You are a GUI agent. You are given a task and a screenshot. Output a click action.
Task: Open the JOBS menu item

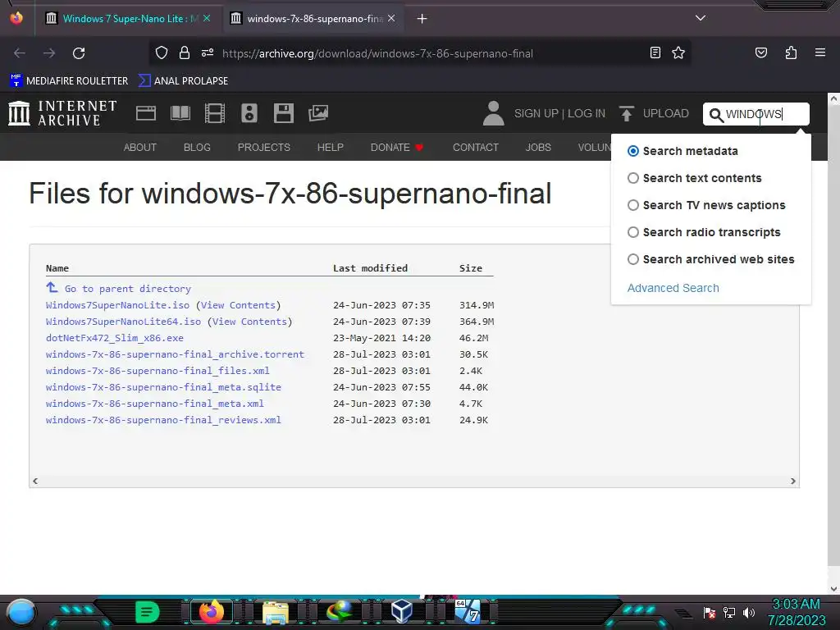pyautogui.click(x=538, y=148)
